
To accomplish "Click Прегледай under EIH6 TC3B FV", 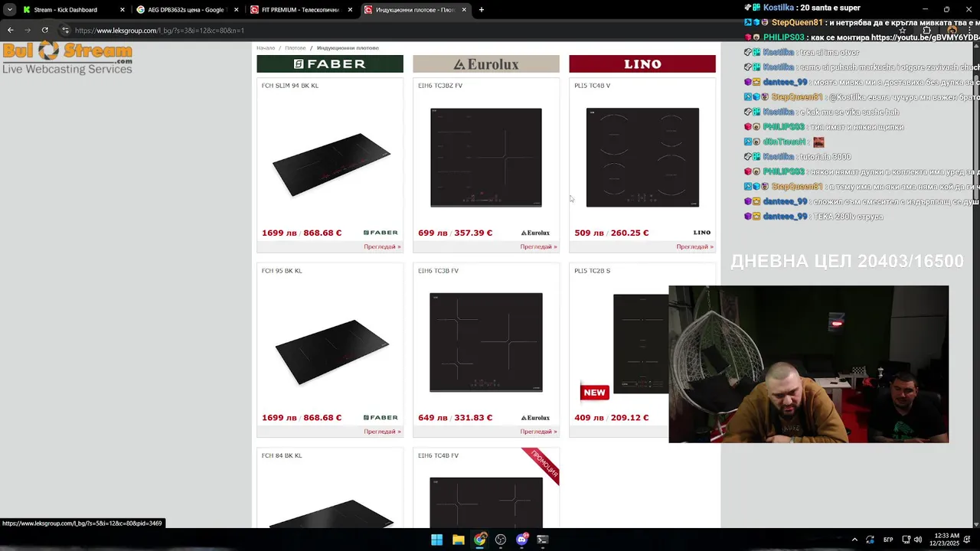I will click(x=538, y=432).
